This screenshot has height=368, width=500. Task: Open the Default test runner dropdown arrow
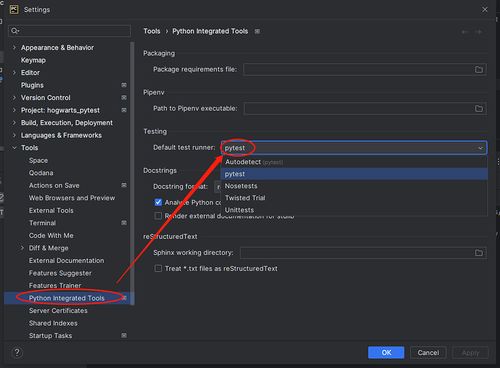pyautogui.click(x=480, y=148)
